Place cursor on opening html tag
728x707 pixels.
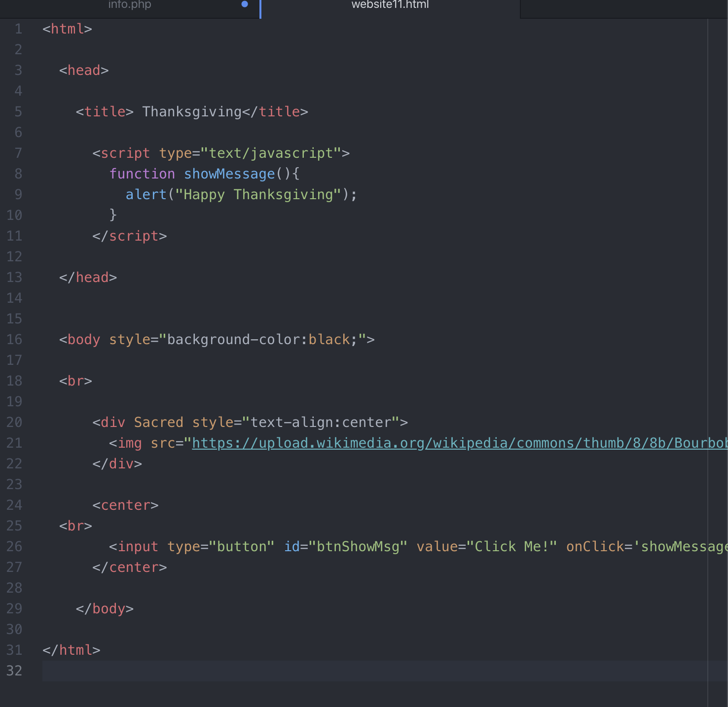(68, 29)
